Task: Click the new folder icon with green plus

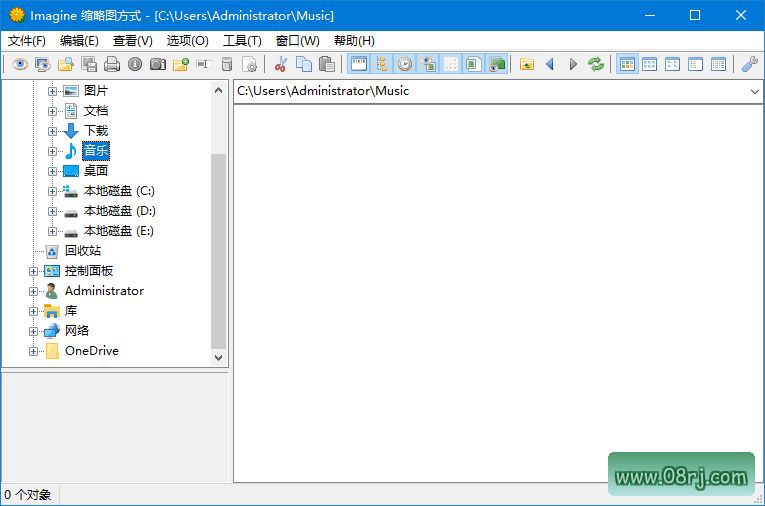Action: coord(181,64)
